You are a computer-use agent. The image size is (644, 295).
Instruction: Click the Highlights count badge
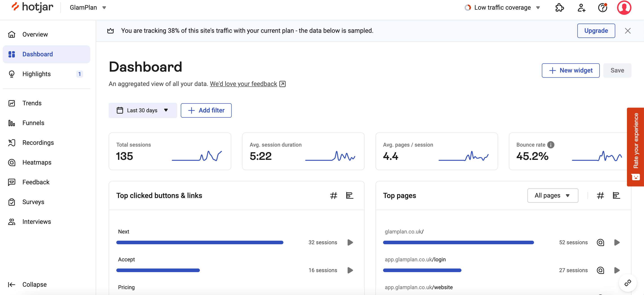coord(79,74)
